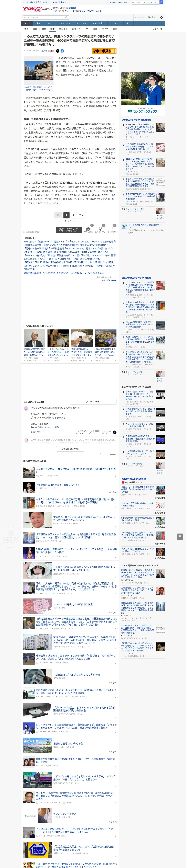Share article on Facebook below headline
This screenshot has width=186, height=868.
[x=62, y=51]
